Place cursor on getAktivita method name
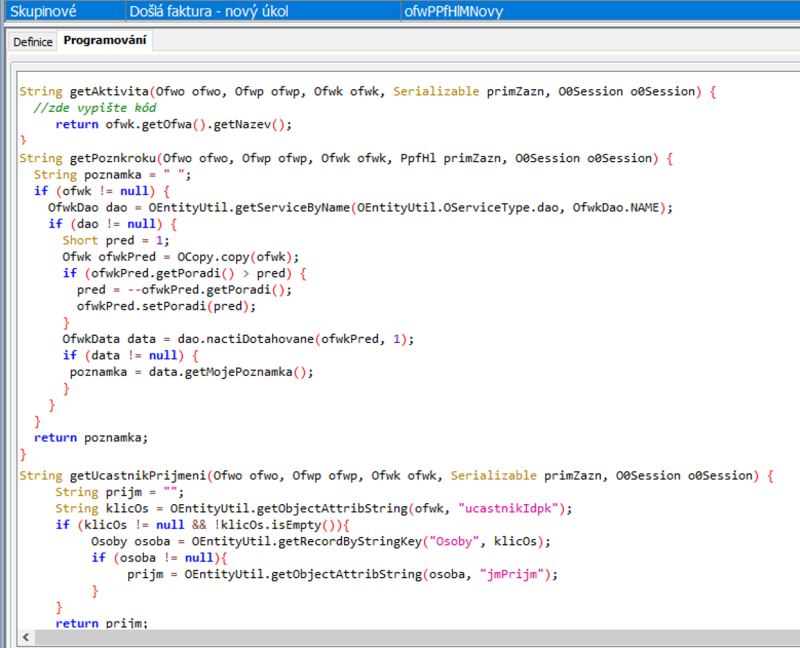800x648 pixels. point(106,91)
